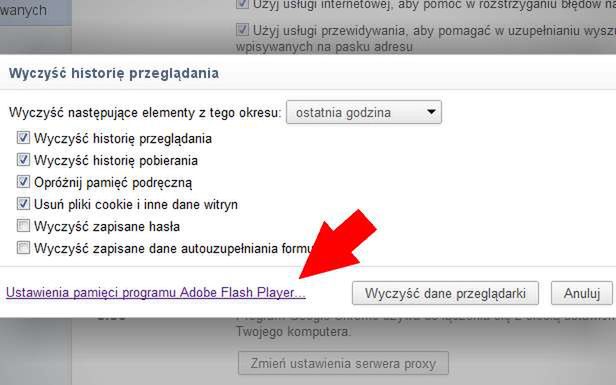
Task: Open Adobe Flash Player storage settings link
Action: 156,293
